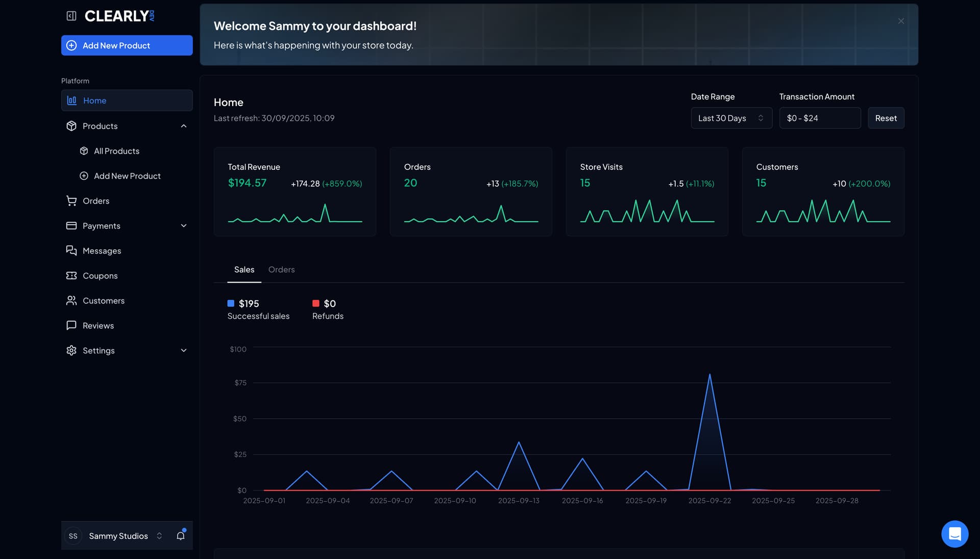The image size is (980, 559).
Task: Open the chat support bubble
Action: [954, 534]
